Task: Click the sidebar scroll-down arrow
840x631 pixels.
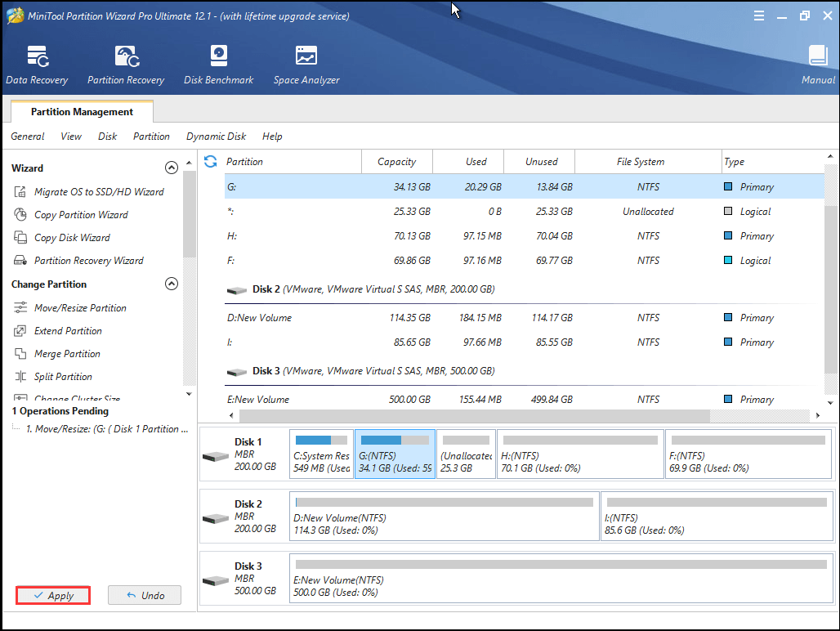Action: tap(189, 394)
